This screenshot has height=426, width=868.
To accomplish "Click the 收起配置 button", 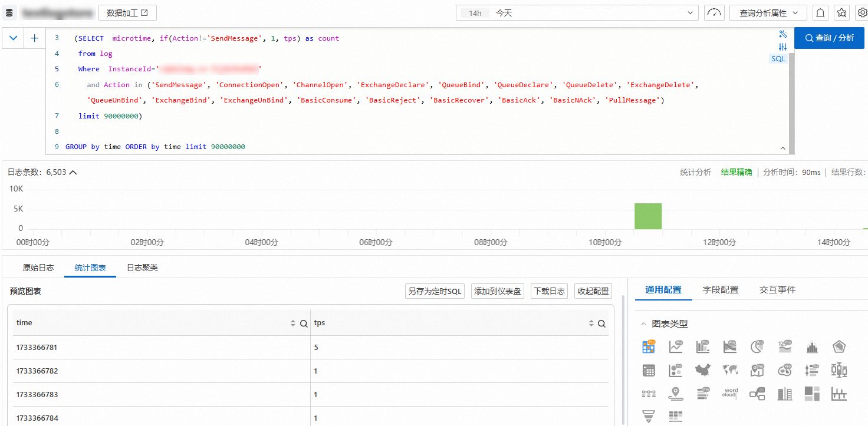I will 593,291.
